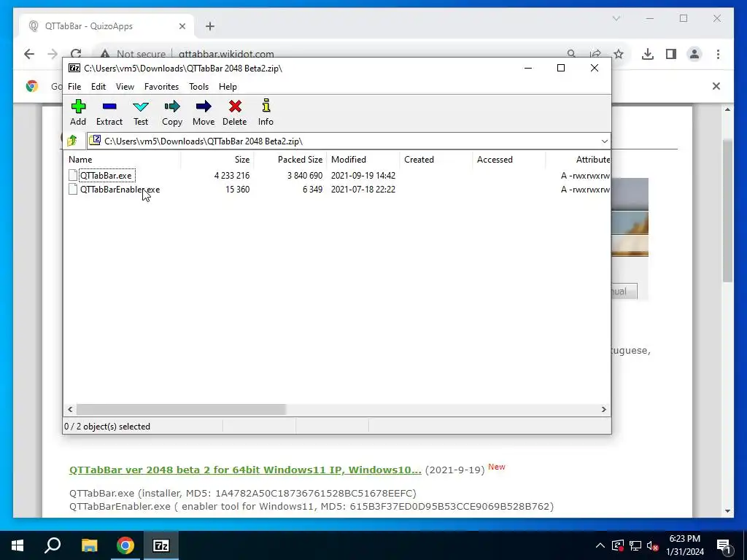This screenshot has height=560, width=747.
Task: Open Chrome tab search chevron
Action: coord(616,18)
